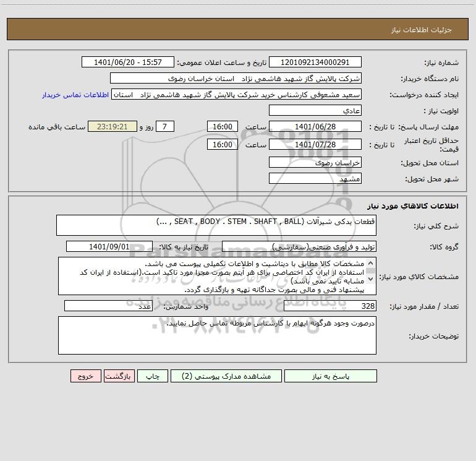476x461 pixels.
Task: Click the نام دستگاه خریدار field
Action: pos(236,79)
